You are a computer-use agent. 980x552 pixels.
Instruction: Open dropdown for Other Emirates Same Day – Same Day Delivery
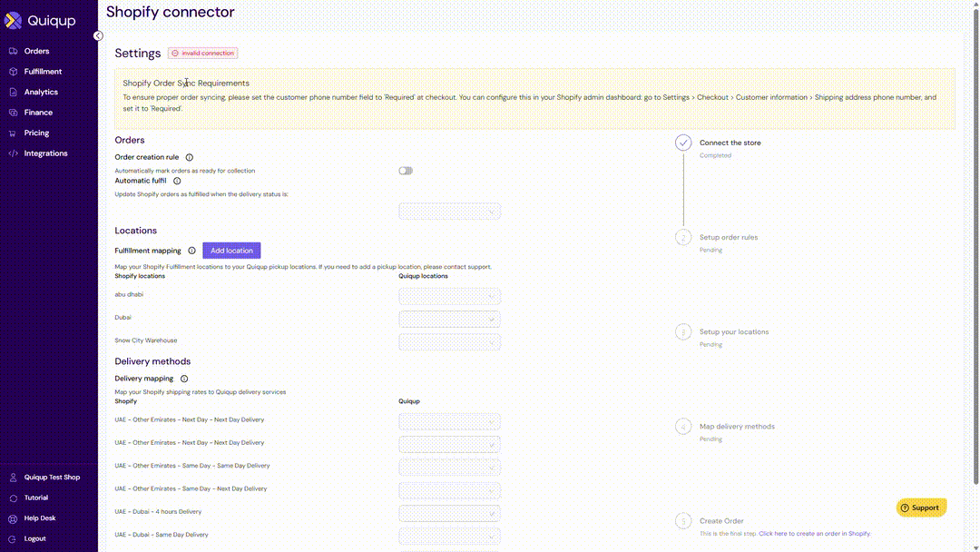pos(449,468)
